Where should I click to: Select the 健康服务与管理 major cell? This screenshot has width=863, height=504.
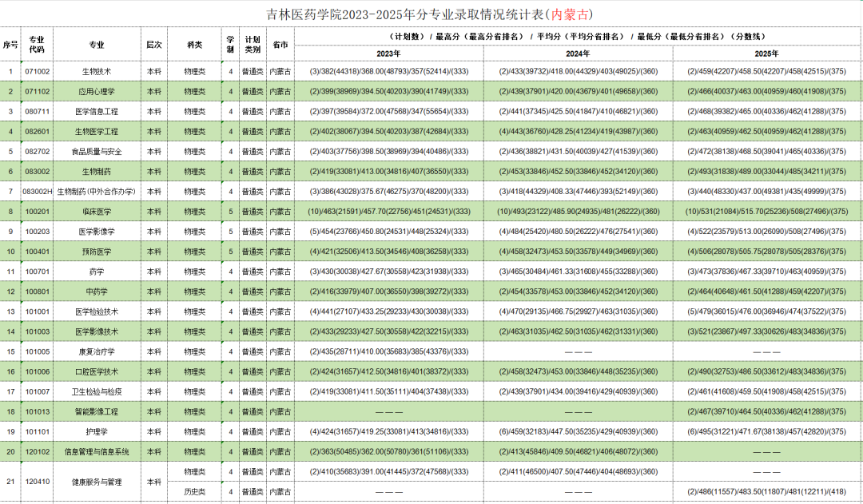97,482
